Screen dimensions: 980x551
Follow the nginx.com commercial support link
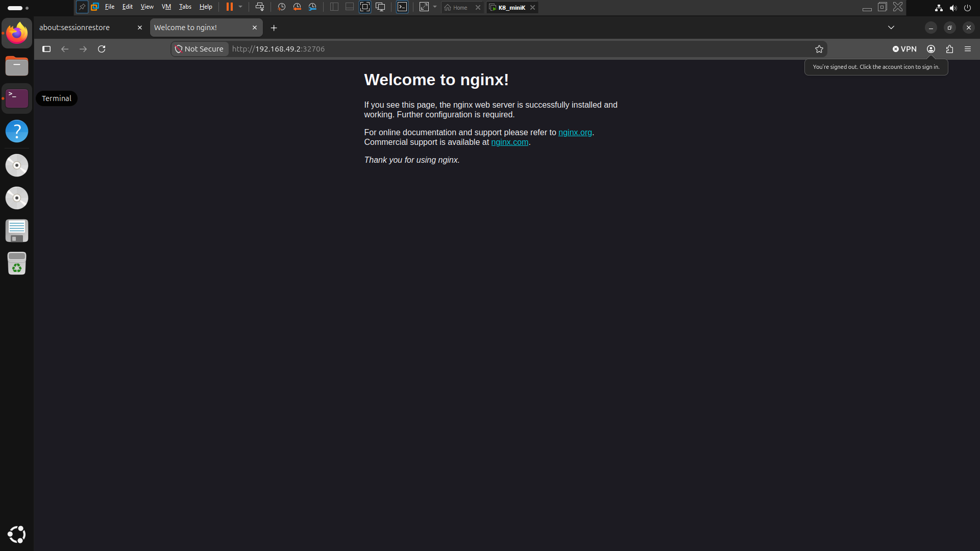click(509, 142)
